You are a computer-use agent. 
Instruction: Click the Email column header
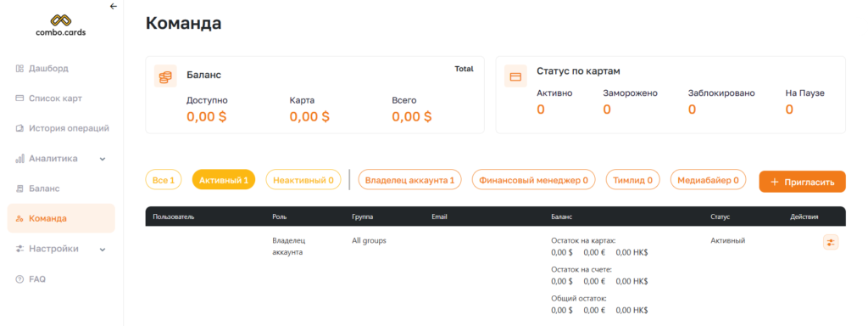[439, 216]
